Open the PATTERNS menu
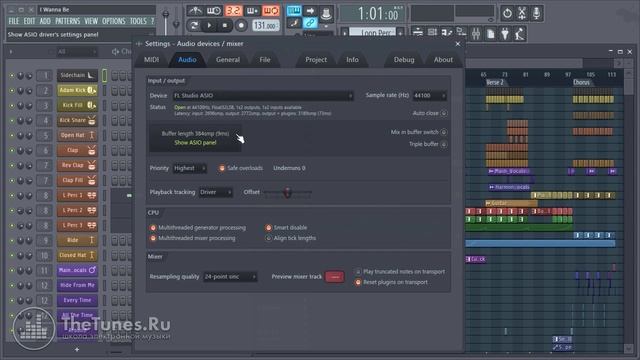Viewport: 640px width, 360px height. click(68, 21)
